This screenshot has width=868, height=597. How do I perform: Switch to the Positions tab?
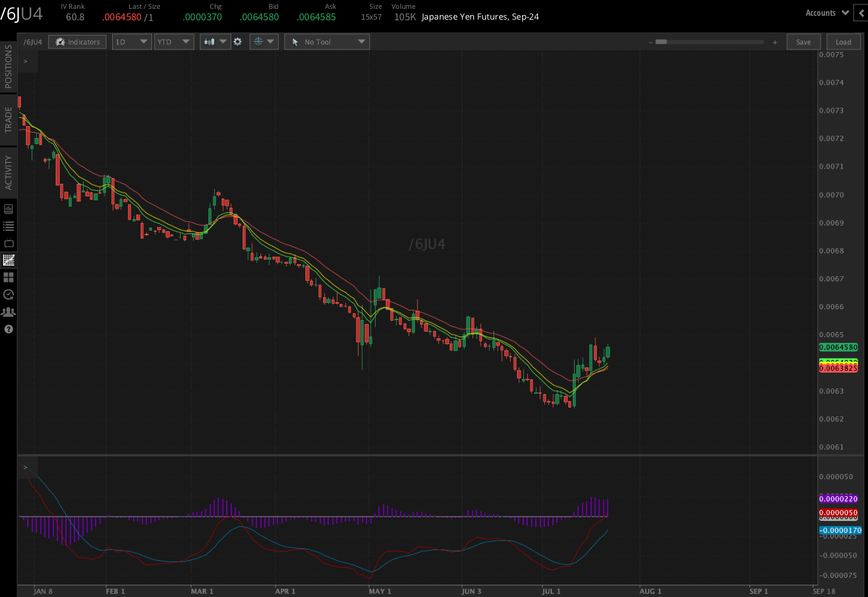pos(8,67)
